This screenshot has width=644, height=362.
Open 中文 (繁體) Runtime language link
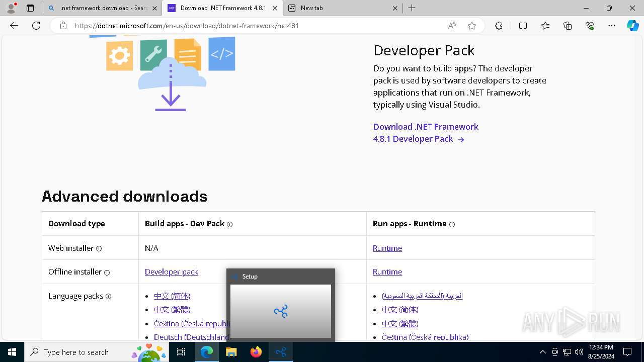(400, 324)
